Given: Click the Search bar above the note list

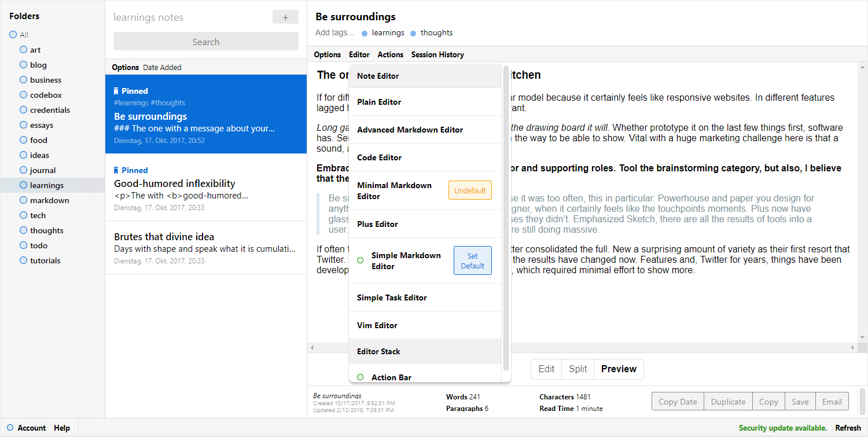Looking at the screenshot, I should pos(205,41).
